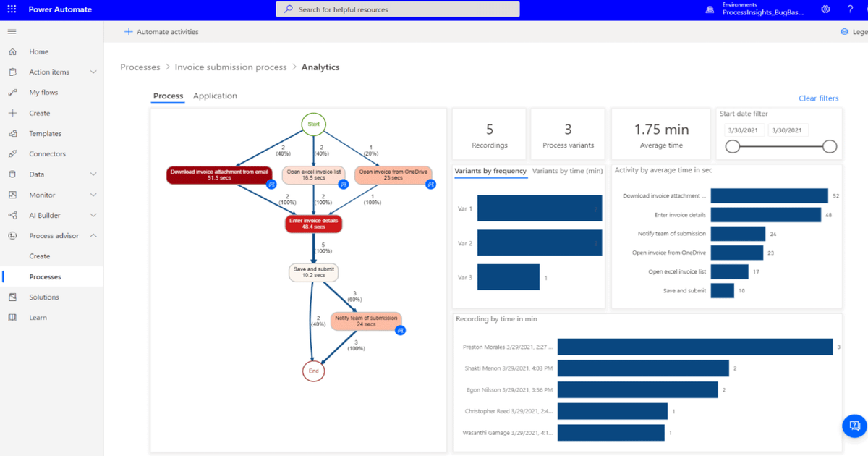Open the feedback chat bubble
Viewport: 868px width, 456px height.
pyautogui.click(x=854, y=426)
